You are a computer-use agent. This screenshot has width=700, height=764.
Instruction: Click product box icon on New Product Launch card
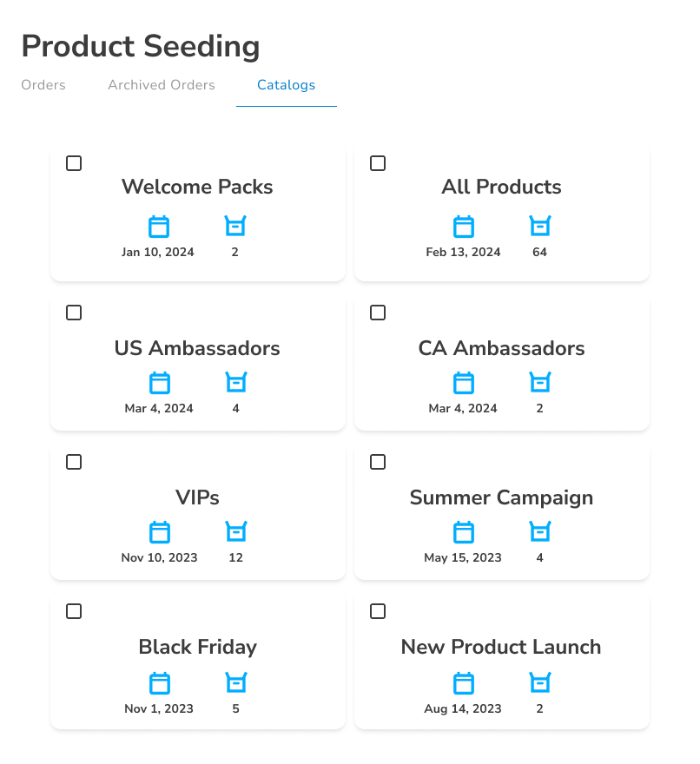click(x=540, y=682)
